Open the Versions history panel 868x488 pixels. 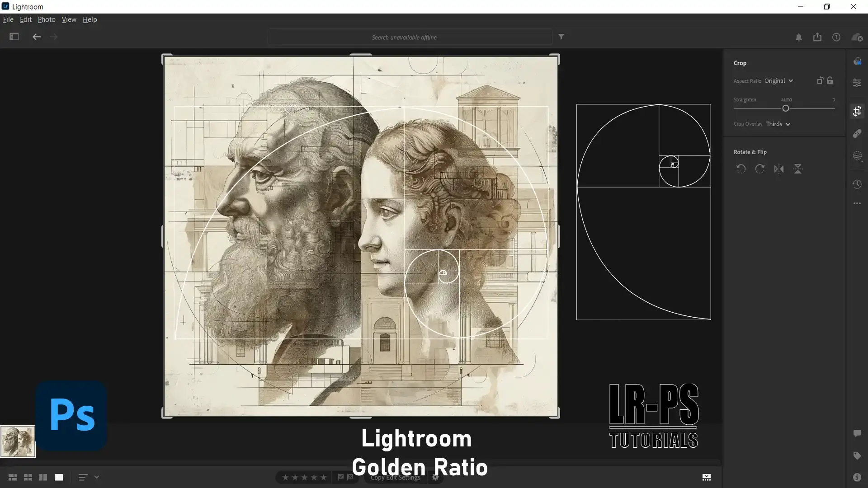coord(857,184)
